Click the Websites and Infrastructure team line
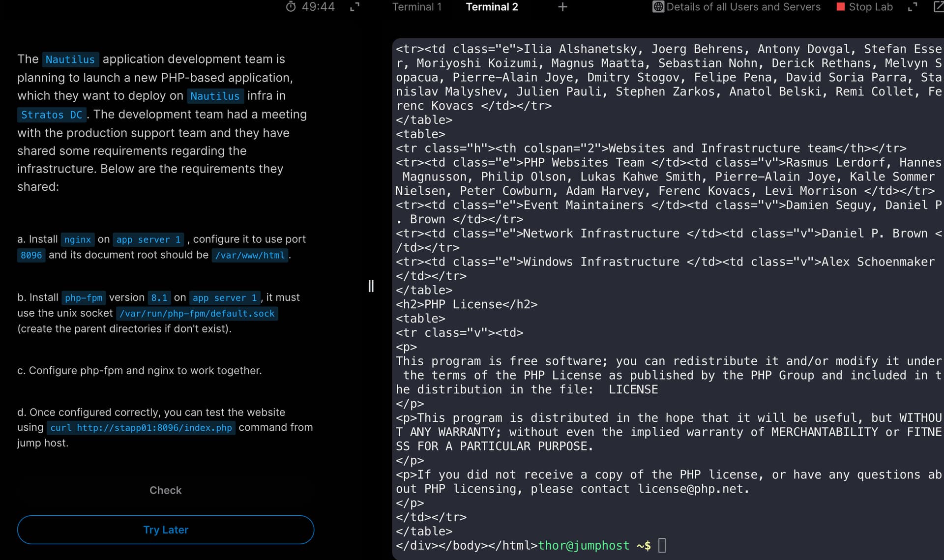The width and height of the screenshot is (944, 560). [x=651, y=148]
